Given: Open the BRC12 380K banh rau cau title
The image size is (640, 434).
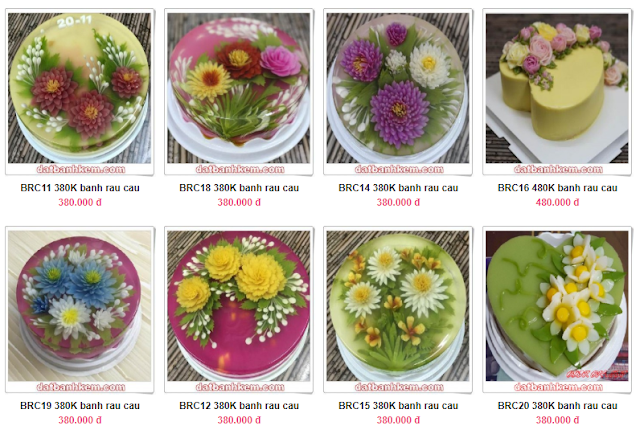Looking at the screenshot, I should 239,405.
